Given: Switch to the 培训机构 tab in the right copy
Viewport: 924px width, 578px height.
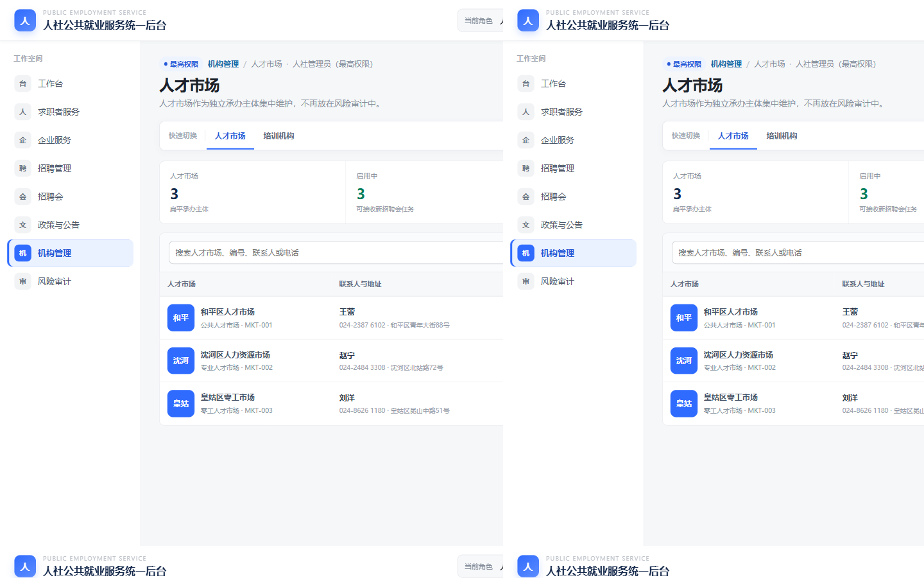Looking at the screenshot, I should [782, 136].
